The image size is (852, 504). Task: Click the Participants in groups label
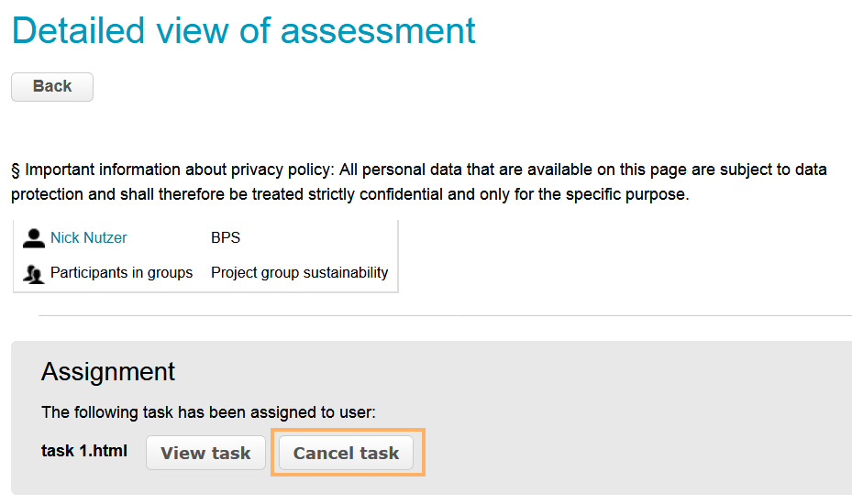(x=121, y=273)
